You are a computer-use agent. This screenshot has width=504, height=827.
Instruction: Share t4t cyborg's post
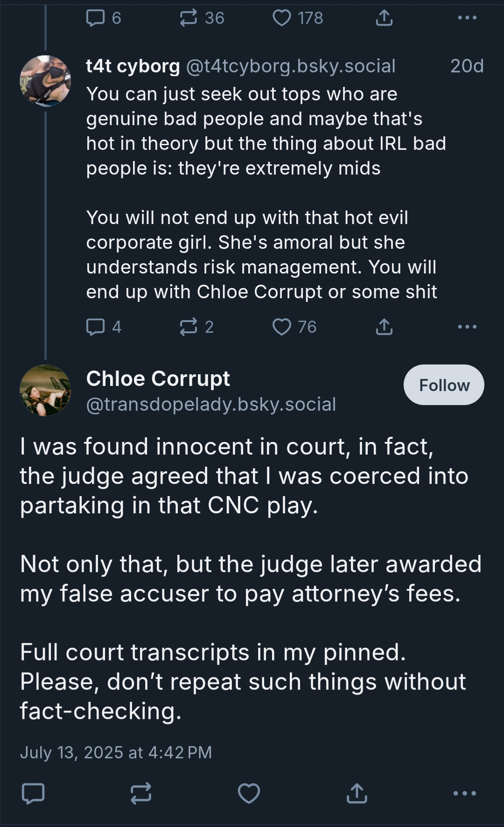click(384, 327)
